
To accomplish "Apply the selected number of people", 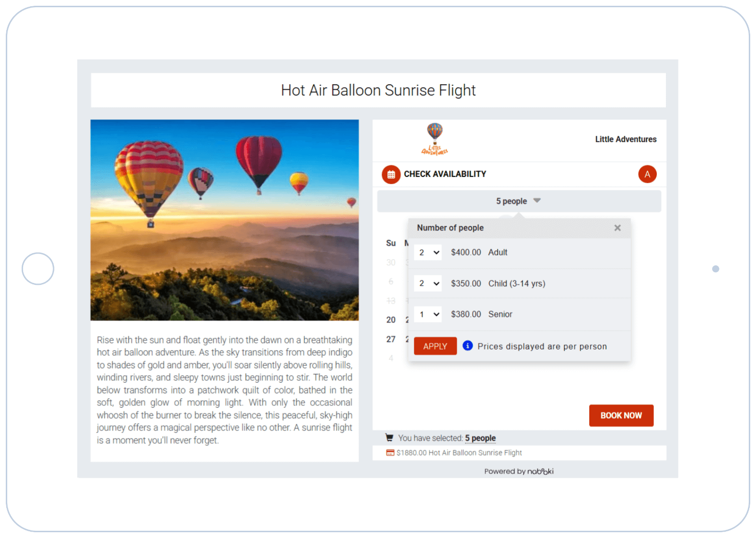I will (435, 346).
